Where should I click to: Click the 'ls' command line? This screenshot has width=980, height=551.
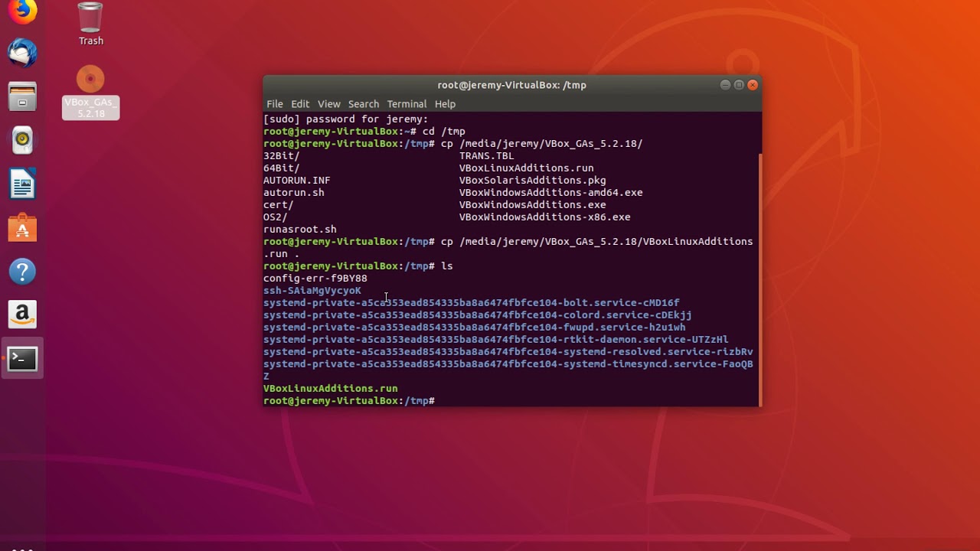coord(358,266)
